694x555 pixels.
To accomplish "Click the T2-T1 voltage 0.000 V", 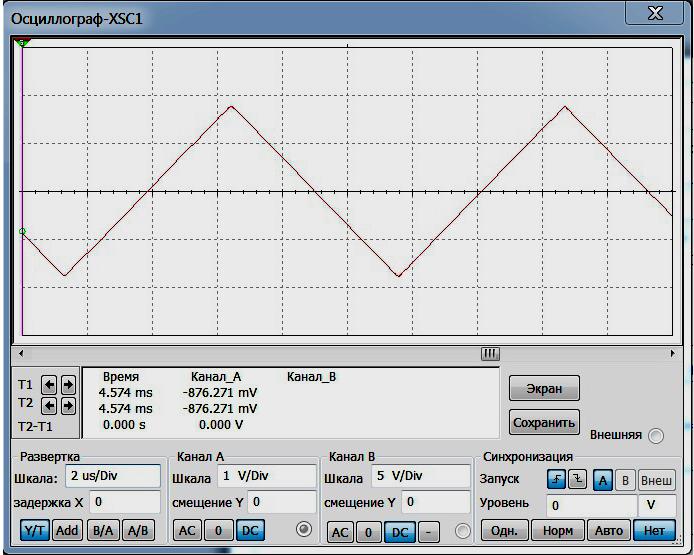I will click(x=221, y=425).
